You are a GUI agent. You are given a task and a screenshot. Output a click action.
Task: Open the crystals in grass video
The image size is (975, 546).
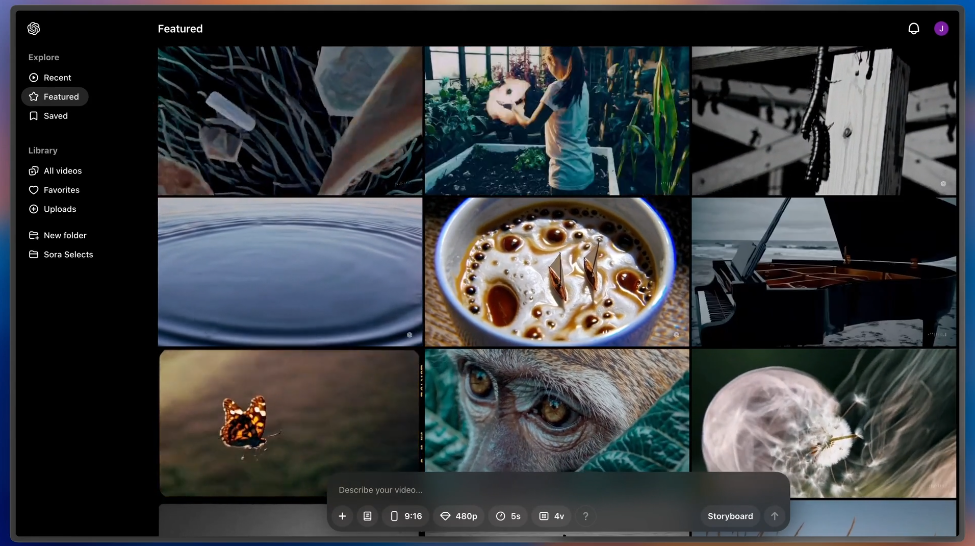pos(290,121)
